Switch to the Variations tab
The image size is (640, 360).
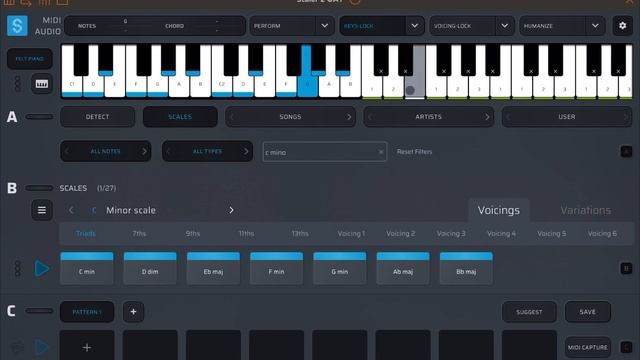(586, 210)
